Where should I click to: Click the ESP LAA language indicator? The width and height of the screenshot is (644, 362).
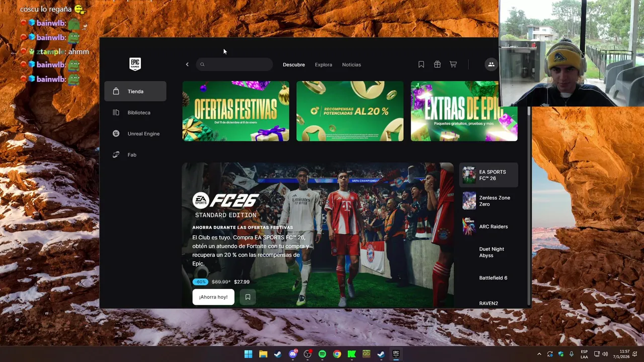coord(584,354)
